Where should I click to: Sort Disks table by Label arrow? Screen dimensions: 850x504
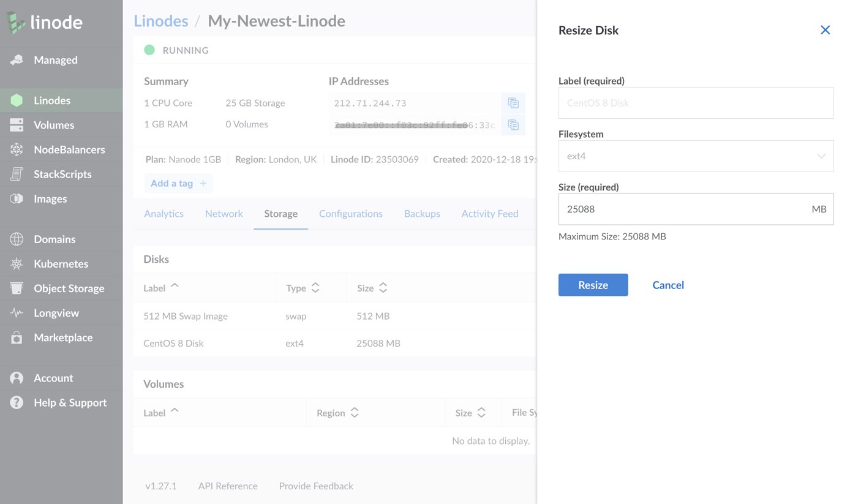(175, 286)
